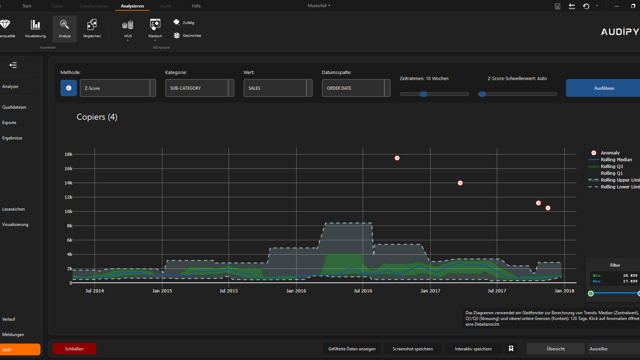Click the anomaly point just above 10k
This screenshot has width=640, height=360.
(548, 208)
